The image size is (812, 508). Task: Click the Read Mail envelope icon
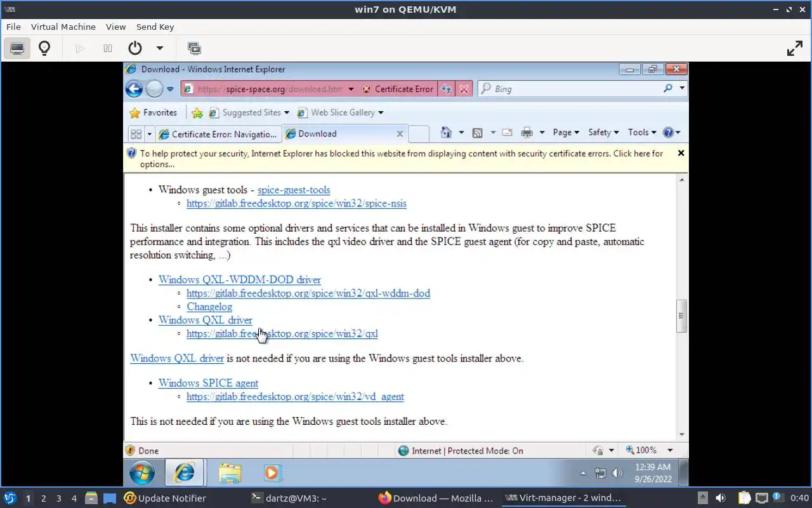tap(507, 133)
